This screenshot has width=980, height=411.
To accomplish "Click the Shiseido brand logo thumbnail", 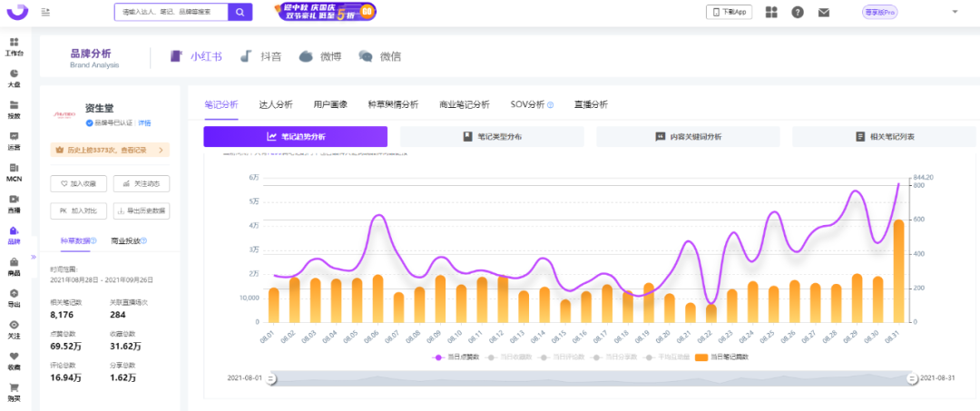I will pyautogui.click(x=65, y=115).
